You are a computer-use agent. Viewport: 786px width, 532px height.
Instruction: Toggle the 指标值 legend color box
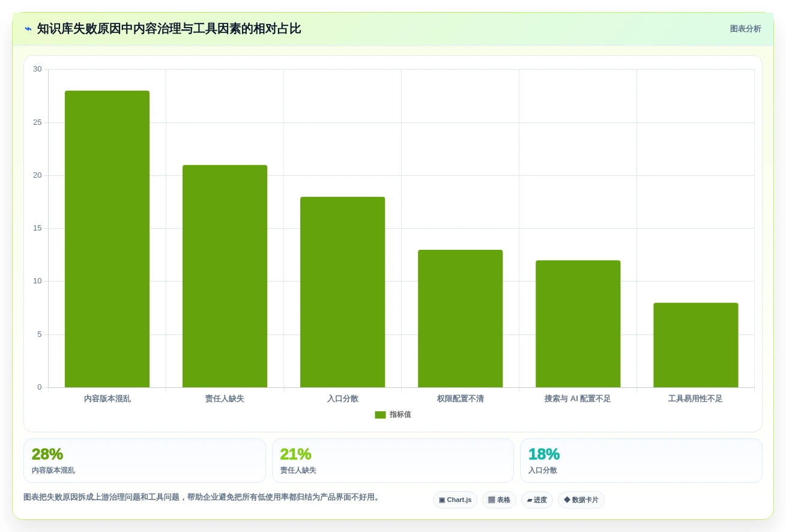(x=380, y=415)
